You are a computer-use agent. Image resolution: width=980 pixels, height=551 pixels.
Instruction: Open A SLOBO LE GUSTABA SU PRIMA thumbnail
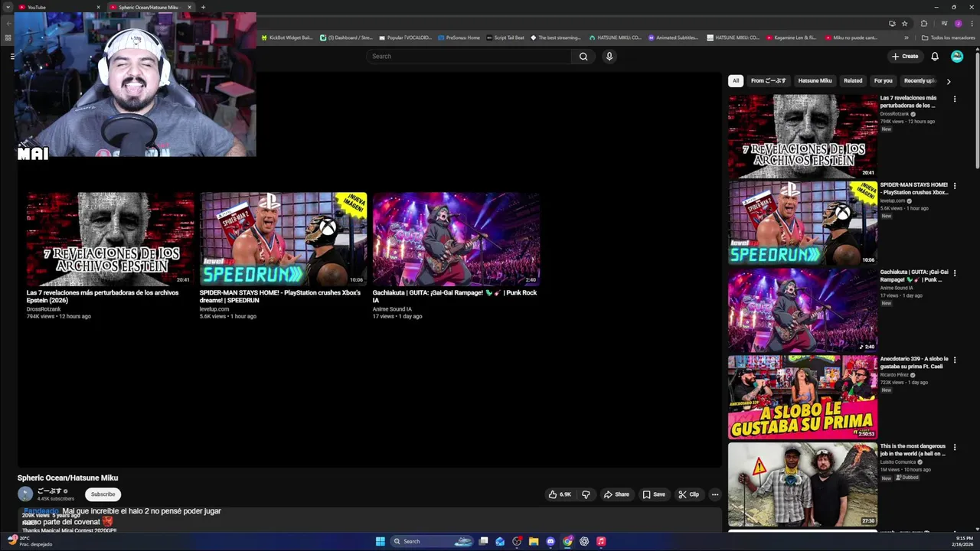pos(802,396)
